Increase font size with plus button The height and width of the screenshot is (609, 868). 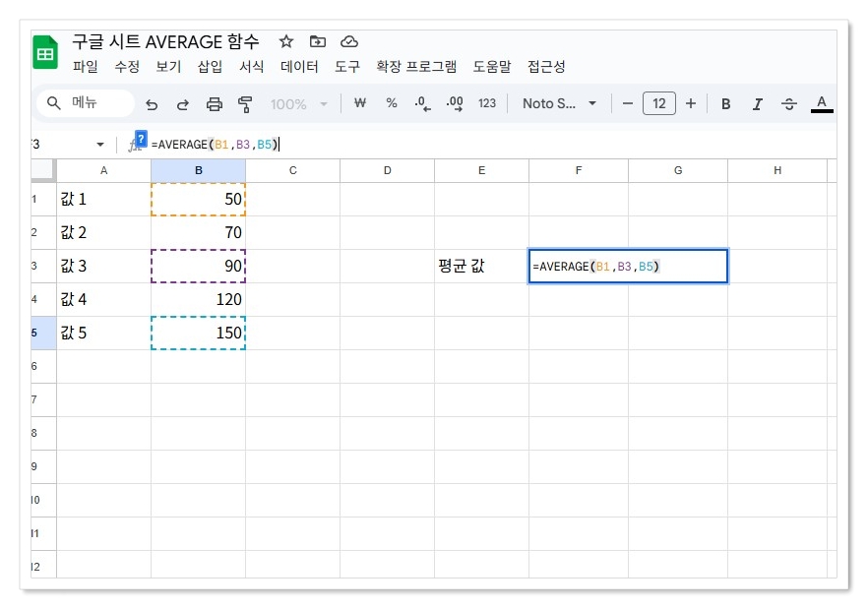click(x=690, y=103)
